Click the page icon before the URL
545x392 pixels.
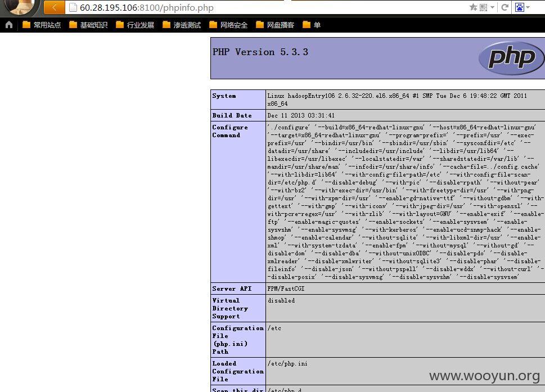[x=73, y=7]
